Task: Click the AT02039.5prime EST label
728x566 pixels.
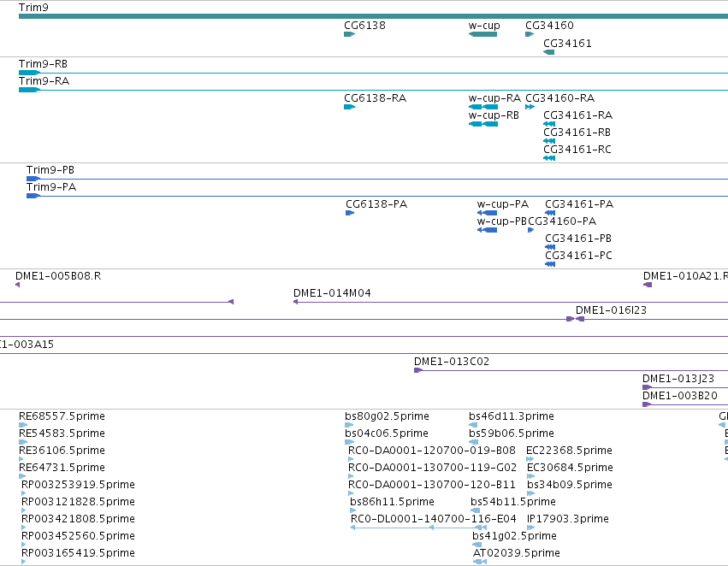Action: (x=517, y=553)
